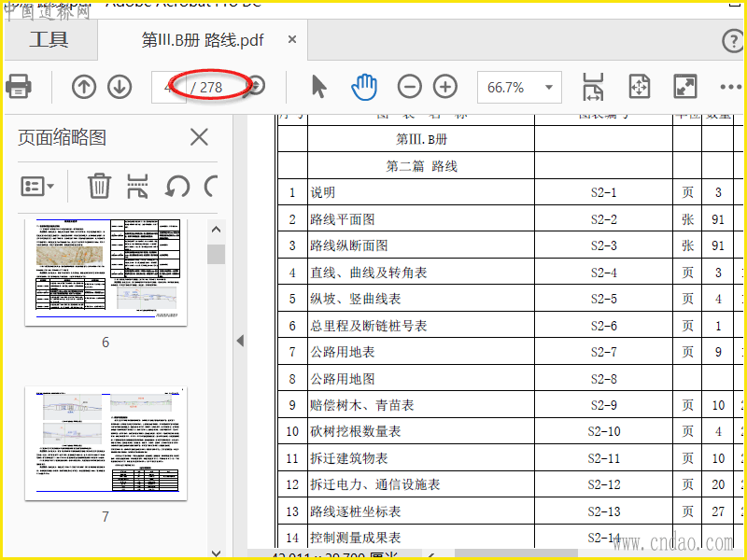Click 直线、曲线及转角表 entry
This screenshot has width=747, height=560.
[x=369, y=273]
